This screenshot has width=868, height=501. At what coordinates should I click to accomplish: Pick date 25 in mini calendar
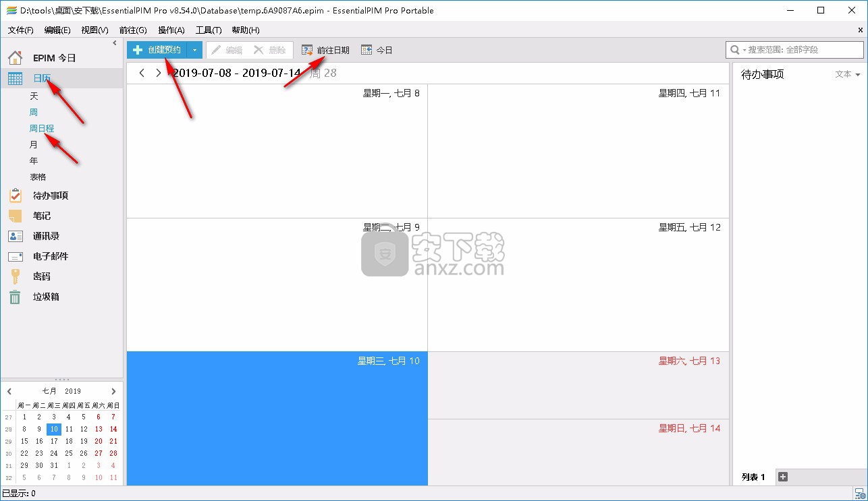click(69, 453)
